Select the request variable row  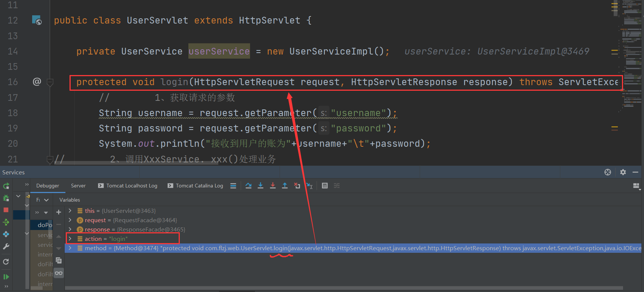[x=353, y=220]
